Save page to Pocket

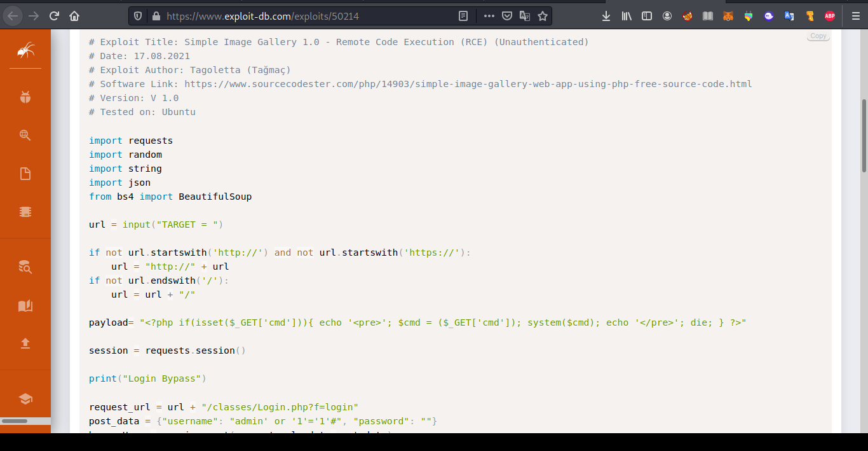point(507,16)
